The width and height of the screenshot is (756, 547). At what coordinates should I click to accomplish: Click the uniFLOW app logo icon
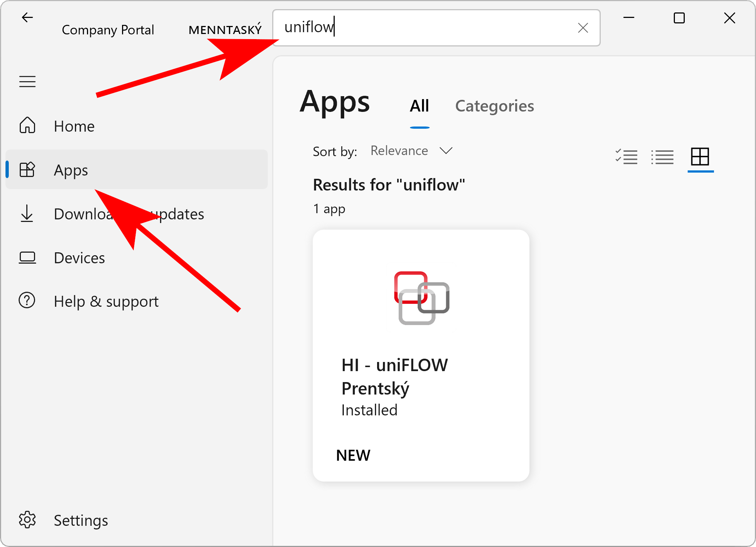pos(422,298)
